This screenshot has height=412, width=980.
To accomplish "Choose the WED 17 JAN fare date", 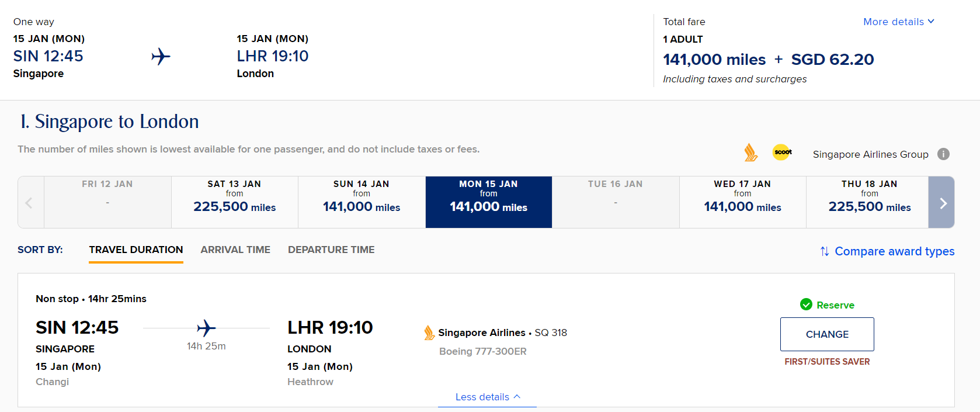I will [742, 202].
